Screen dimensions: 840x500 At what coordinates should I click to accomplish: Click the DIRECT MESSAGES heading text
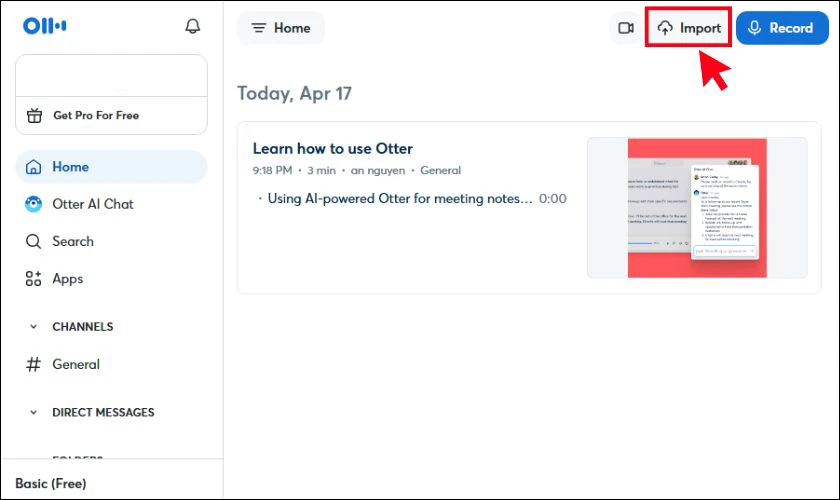pyautogui.click(x=103, y=412)
